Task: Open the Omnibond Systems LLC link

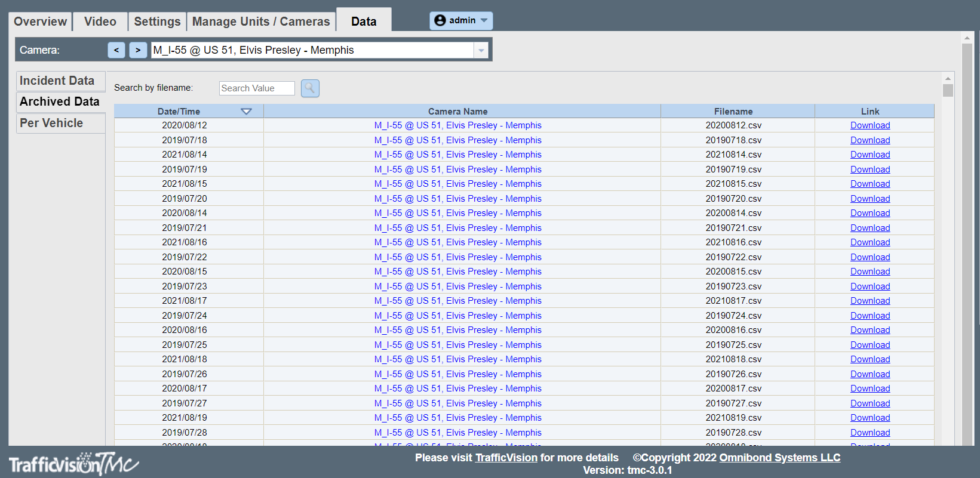Action: point(779,458)
